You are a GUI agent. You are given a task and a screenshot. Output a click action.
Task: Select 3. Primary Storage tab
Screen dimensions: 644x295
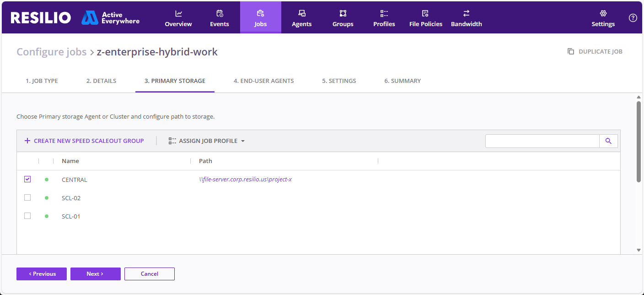coord(175,81)
